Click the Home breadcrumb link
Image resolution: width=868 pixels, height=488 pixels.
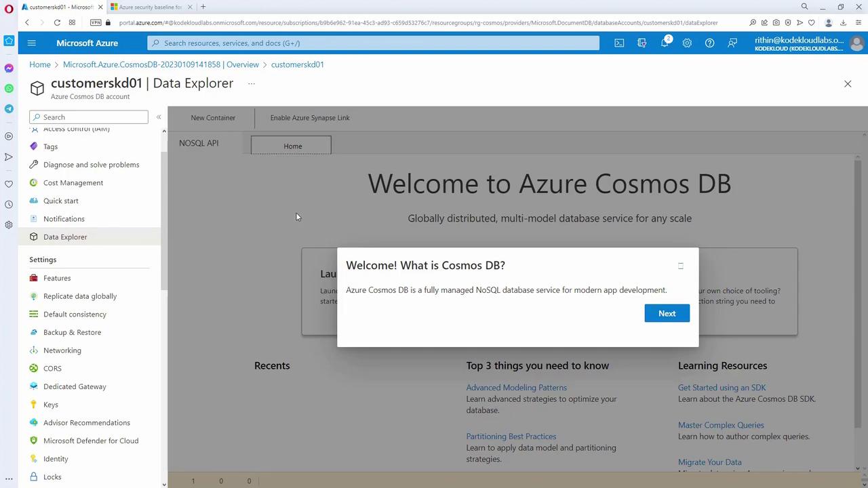tap(40, 64)
